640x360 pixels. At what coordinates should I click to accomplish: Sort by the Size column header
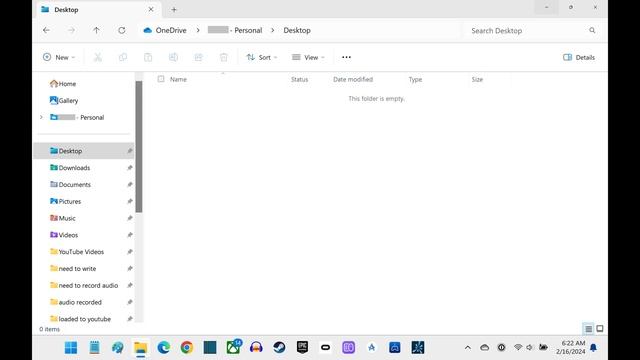pyautogui.click(x=477, y=79)
